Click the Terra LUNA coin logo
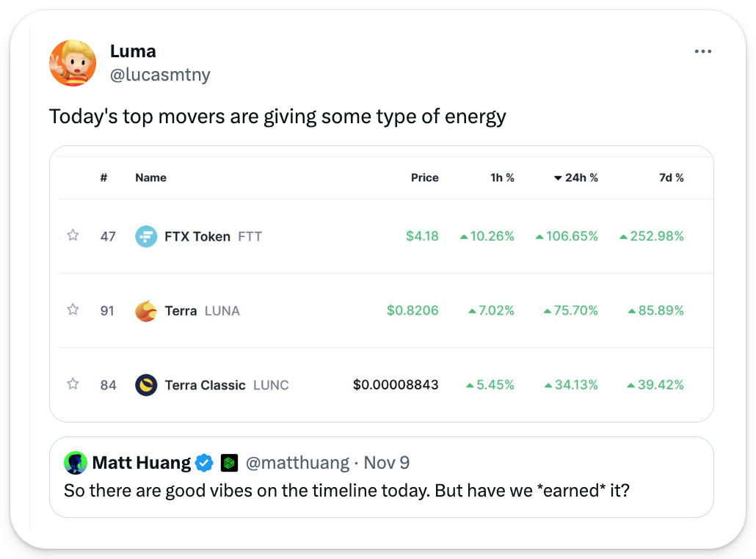Screen dimensions: 756x559 (146, 310)
